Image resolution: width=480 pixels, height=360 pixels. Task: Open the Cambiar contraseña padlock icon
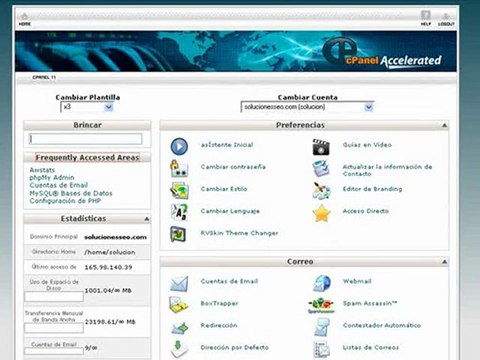[x=179, y=168]
